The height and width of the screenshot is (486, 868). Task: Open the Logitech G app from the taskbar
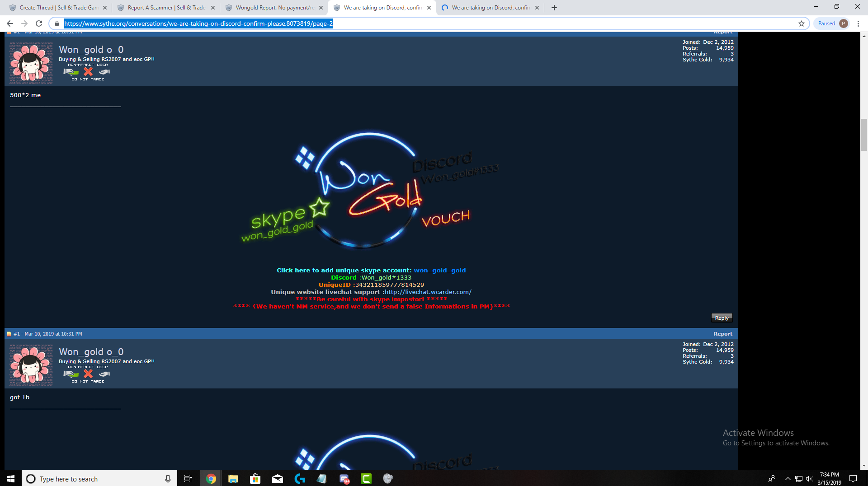[300, 479]
